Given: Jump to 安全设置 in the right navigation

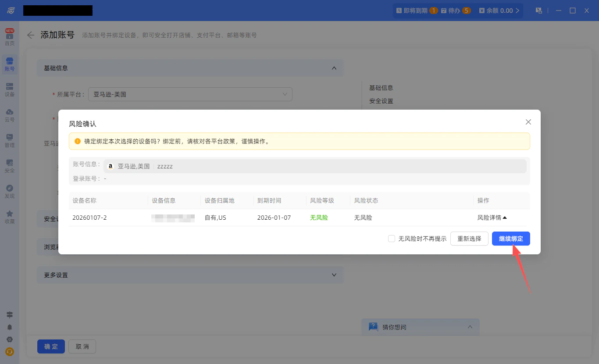Looking at the screenshot, I should [381, 101].
